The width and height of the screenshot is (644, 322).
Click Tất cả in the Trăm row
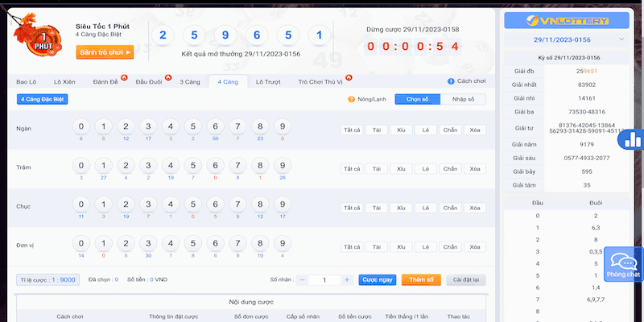tap(351, 169)
